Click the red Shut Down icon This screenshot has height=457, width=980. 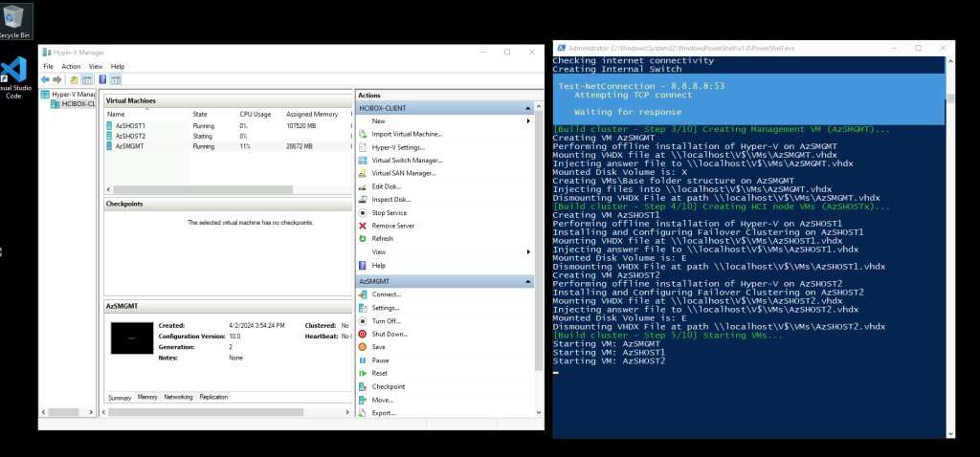point(363,334)
